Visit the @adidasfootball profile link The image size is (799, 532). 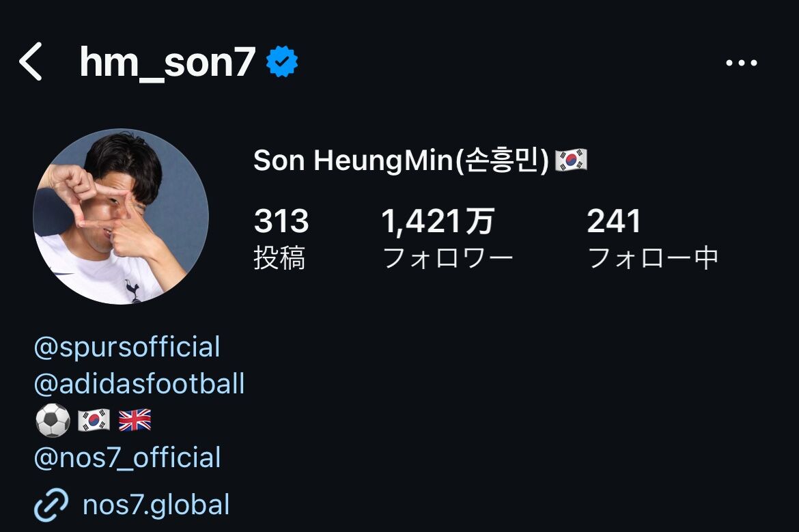[139, 384]
